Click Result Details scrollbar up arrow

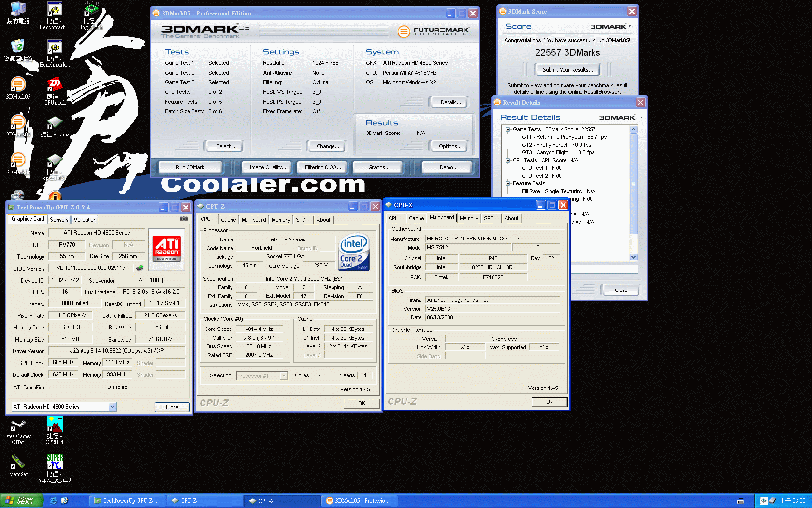tap(634, 129)
